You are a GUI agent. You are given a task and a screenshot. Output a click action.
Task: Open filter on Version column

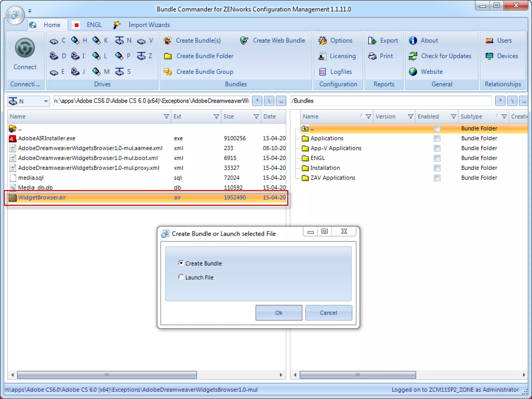point(410,116)
